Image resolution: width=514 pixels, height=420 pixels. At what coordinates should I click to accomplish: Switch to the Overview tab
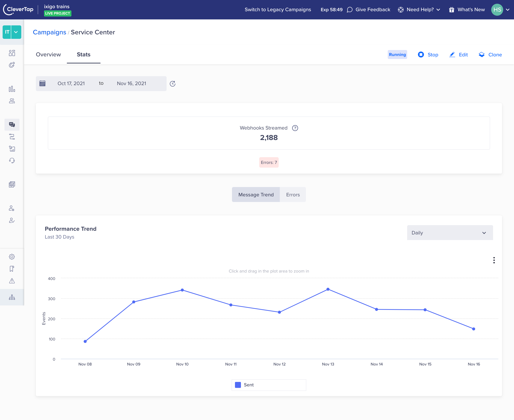(x=48, y=55)
